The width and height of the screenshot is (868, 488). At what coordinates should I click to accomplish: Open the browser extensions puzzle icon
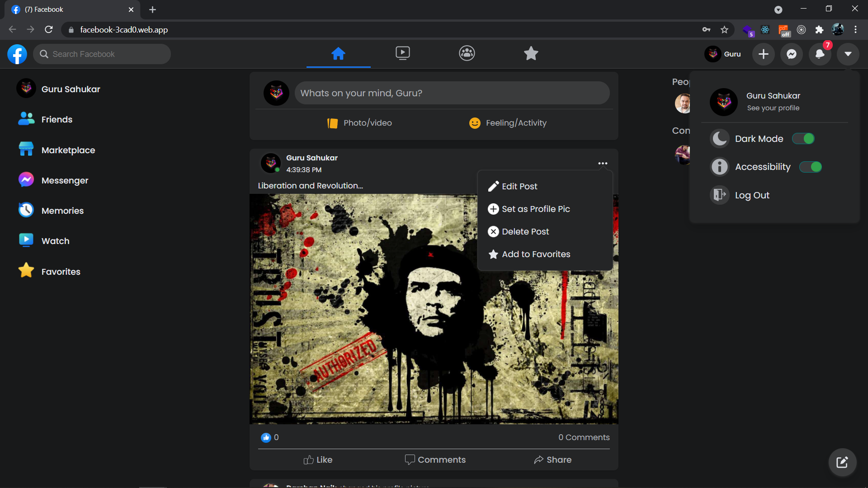coord(819,30)
